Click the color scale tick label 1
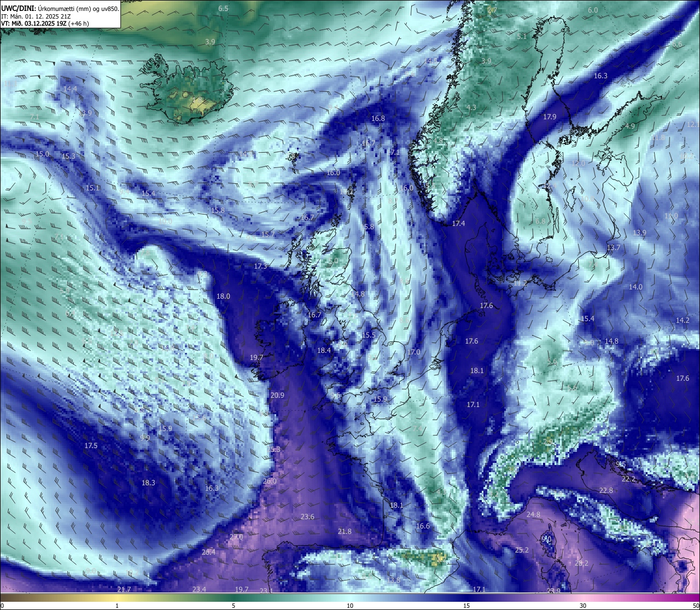Image resolution: width=700 pixels, height=610 pixels. pyautogui.click(x=117, y=606)
